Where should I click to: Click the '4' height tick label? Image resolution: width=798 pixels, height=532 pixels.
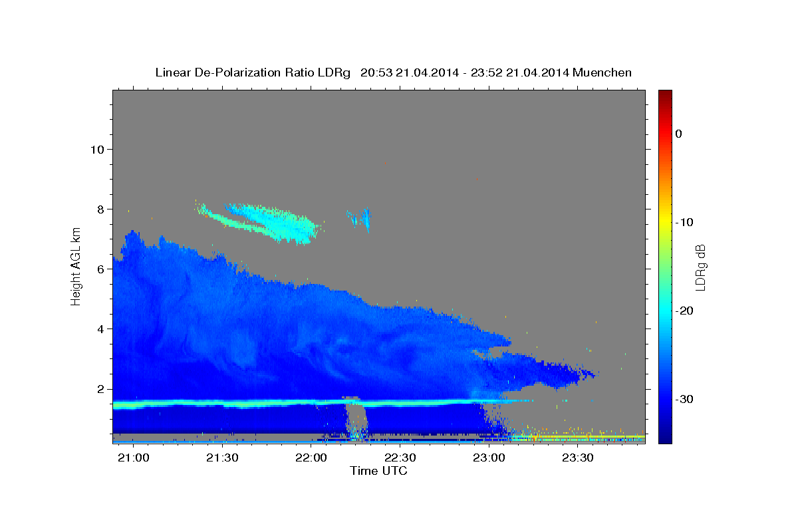click(100, 329)
